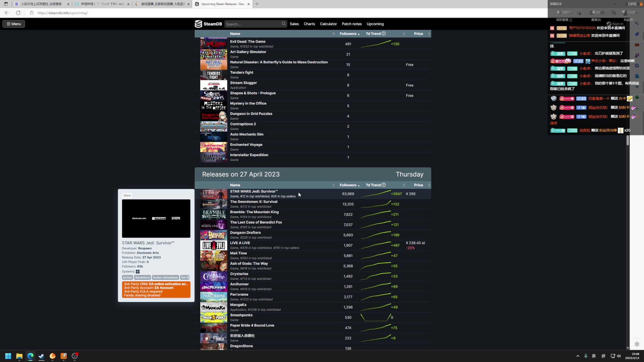Open the hamburger Menu button
The width and height of the screenshot is (644, 362).
click(14, 24)
